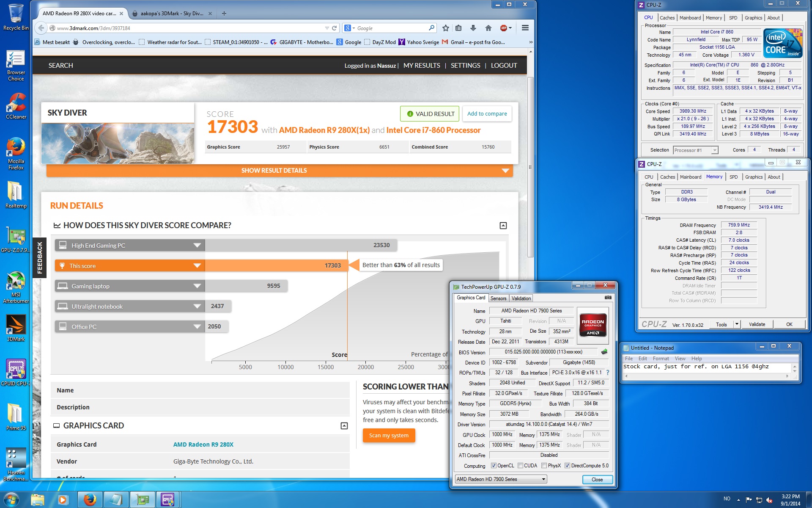
Task: Open the Processor #1 selection dropdown in CPU-Z
Action: point(696,150)
